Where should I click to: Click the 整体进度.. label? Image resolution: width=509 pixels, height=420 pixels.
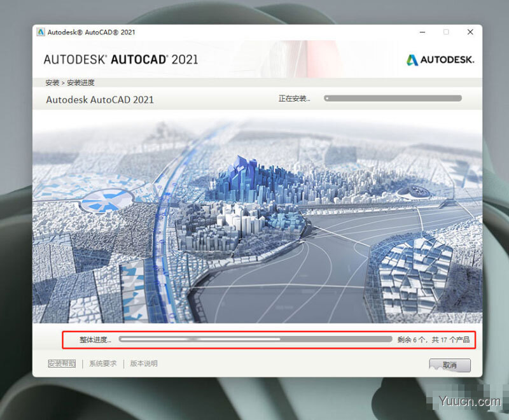[x=95, y=340]
